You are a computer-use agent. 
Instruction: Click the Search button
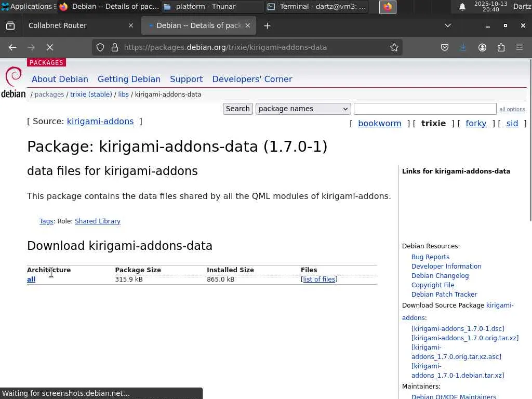click(237, 109)
